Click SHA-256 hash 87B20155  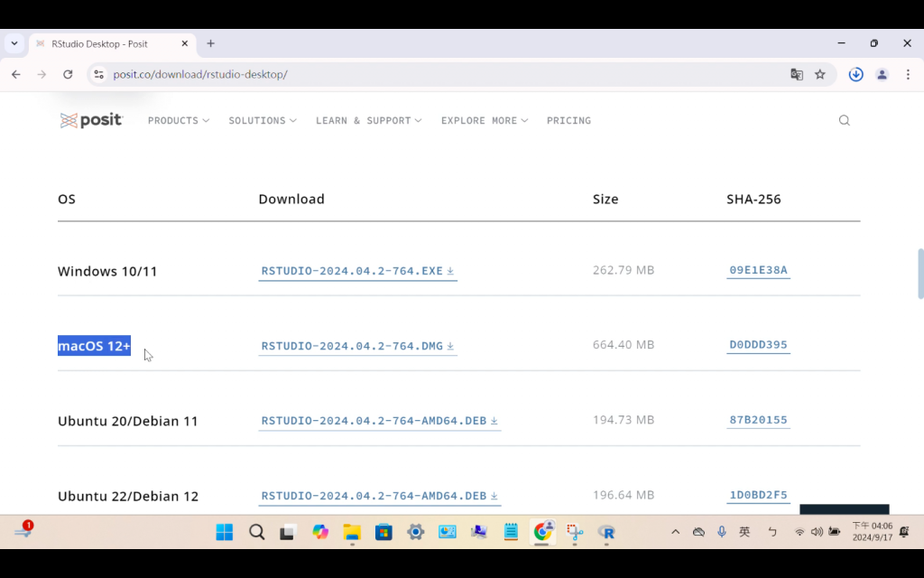pyautogui.click(x=758, y=420)
